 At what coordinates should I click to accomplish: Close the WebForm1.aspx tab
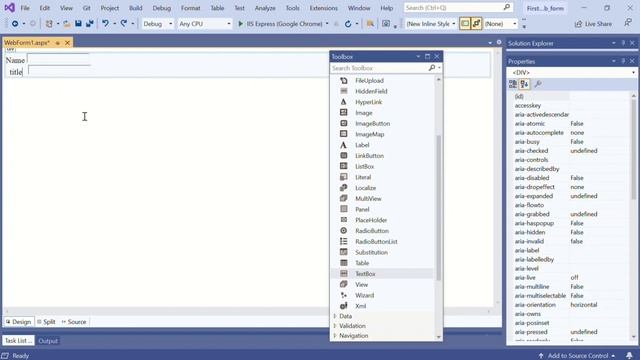[x=68, y=42]
